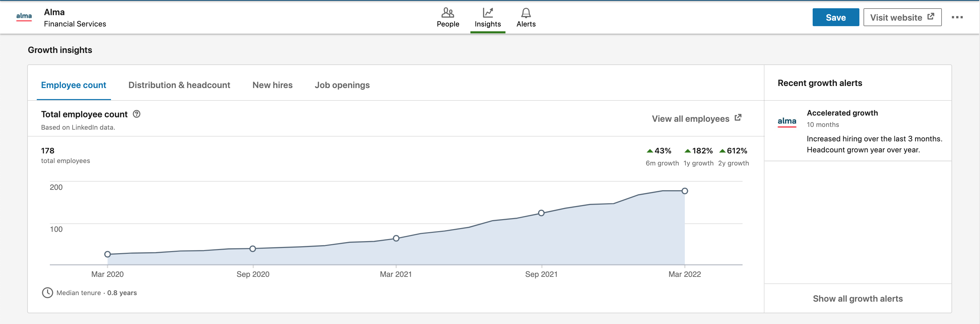Open the Job openings tab
Viewport: 980px width, 324px height.
click(342, 85)
